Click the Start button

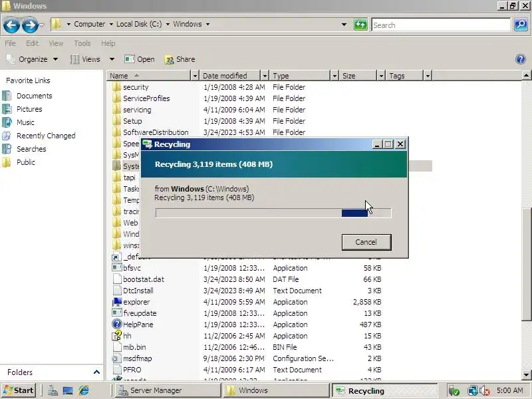click(19, 390)
